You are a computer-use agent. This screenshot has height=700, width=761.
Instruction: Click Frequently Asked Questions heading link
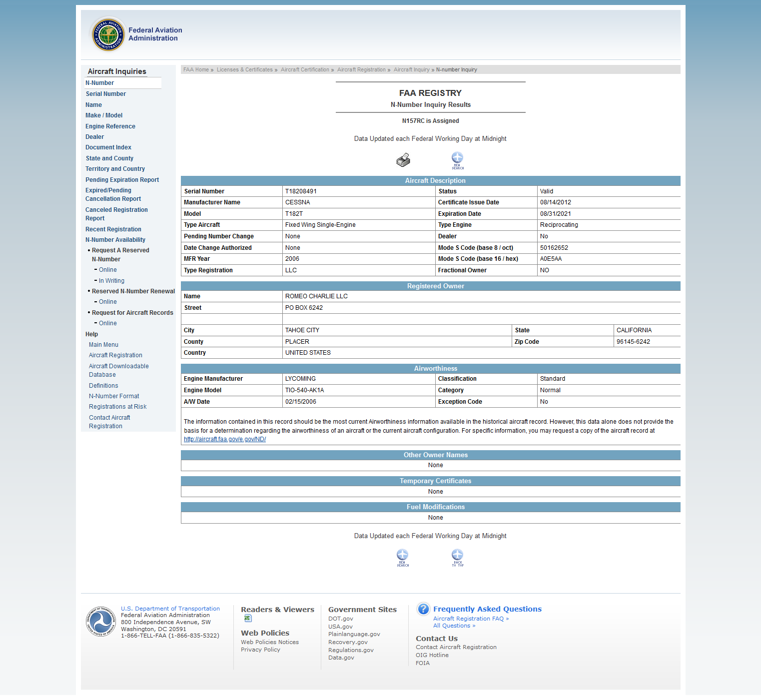click(x=487, y=609)
